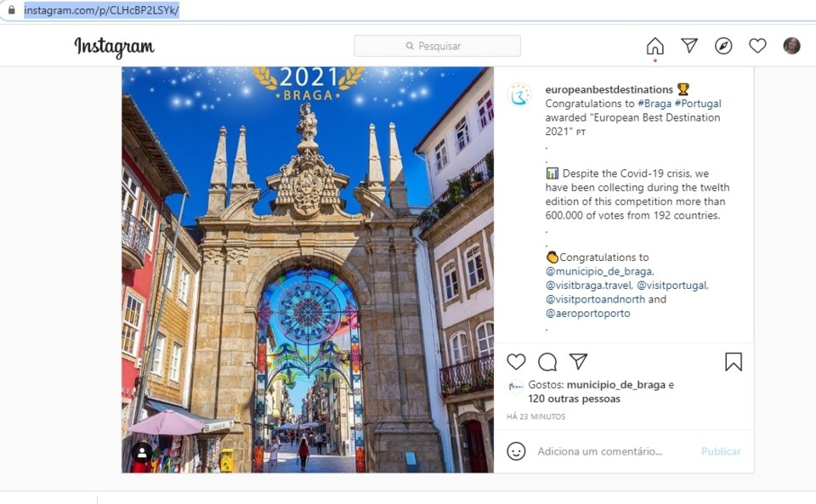Click the Instagram logo
The width and height of the screenshot is (816, 504).
114,47
